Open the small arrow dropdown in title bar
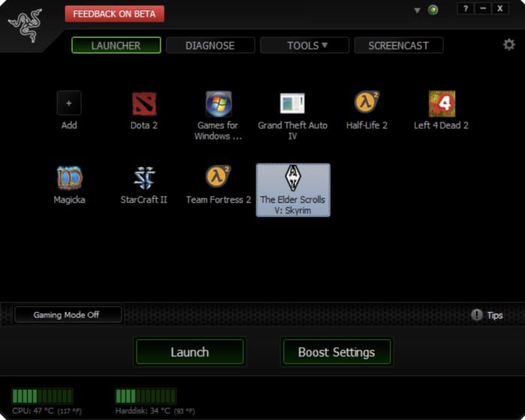 pos(418,10)
